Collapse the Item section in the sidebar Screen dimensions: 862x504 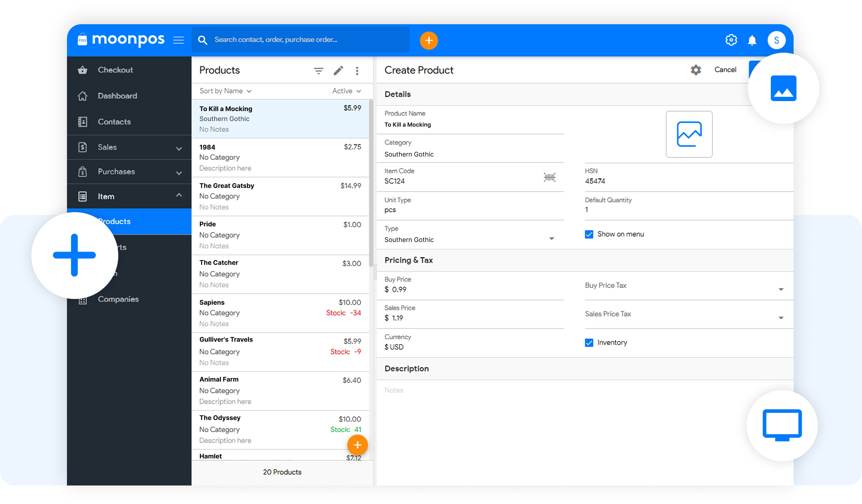tap(178, 196)
